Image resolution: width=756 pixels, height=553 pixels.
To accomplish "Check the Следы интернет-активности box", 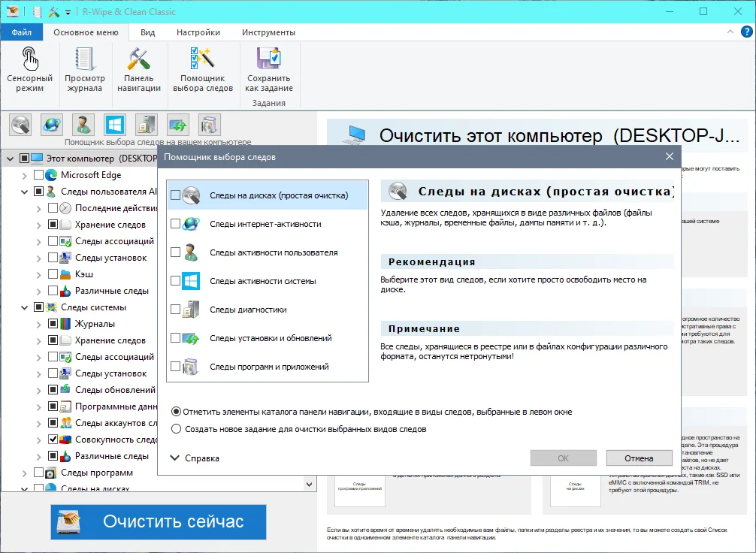I will point(176,224).
